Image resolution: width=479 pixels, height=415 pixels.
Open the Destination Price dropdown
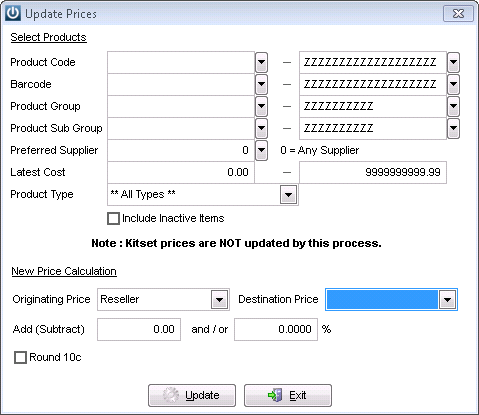pyautogui.click(x=447, y=300)
